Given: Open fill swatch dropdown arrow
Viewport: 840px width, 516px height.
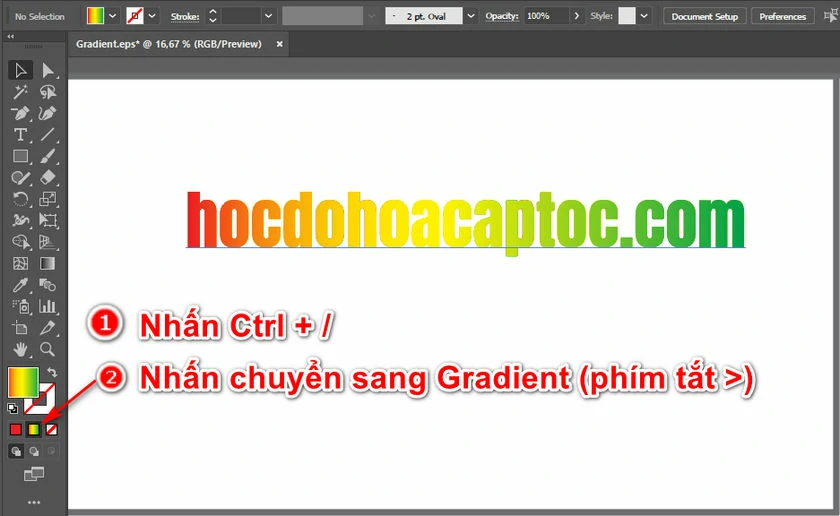Looking at the screenshot, I should 112,16.
